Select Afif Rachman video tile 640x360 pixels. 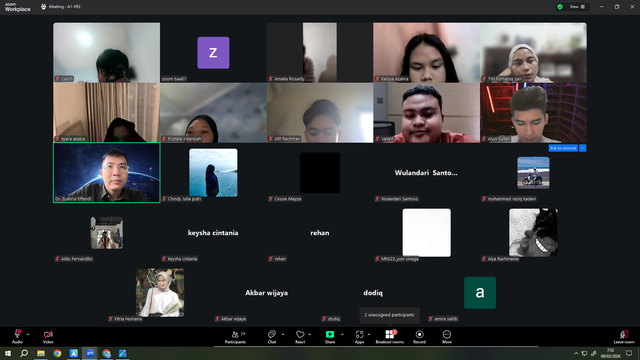click(320, 113)
